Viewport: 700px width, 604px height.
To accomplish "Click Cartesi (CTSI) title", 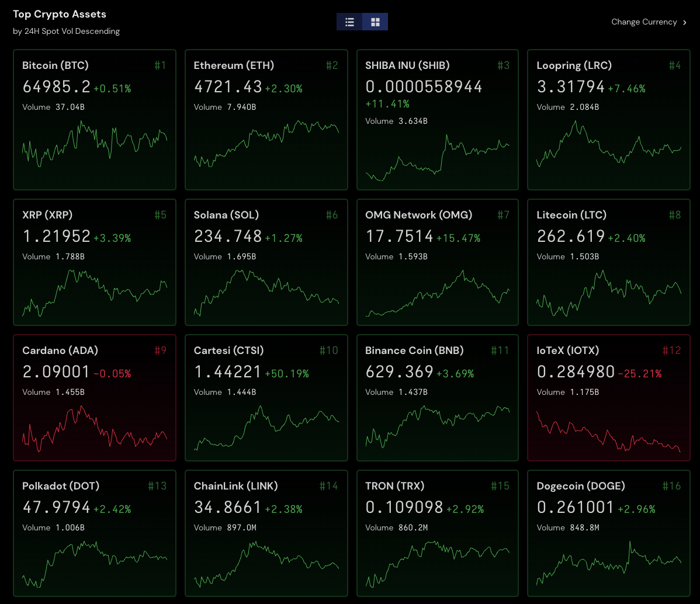I will (228, 350).
